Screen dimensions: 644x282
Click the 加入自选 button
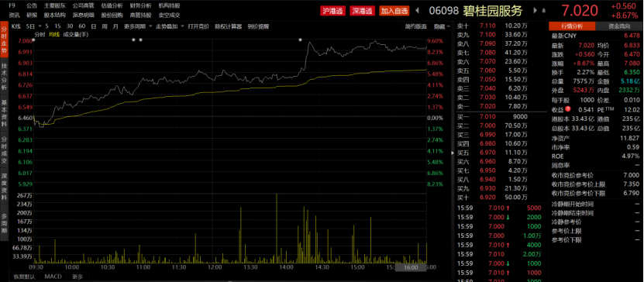click(x=394, y=11)
